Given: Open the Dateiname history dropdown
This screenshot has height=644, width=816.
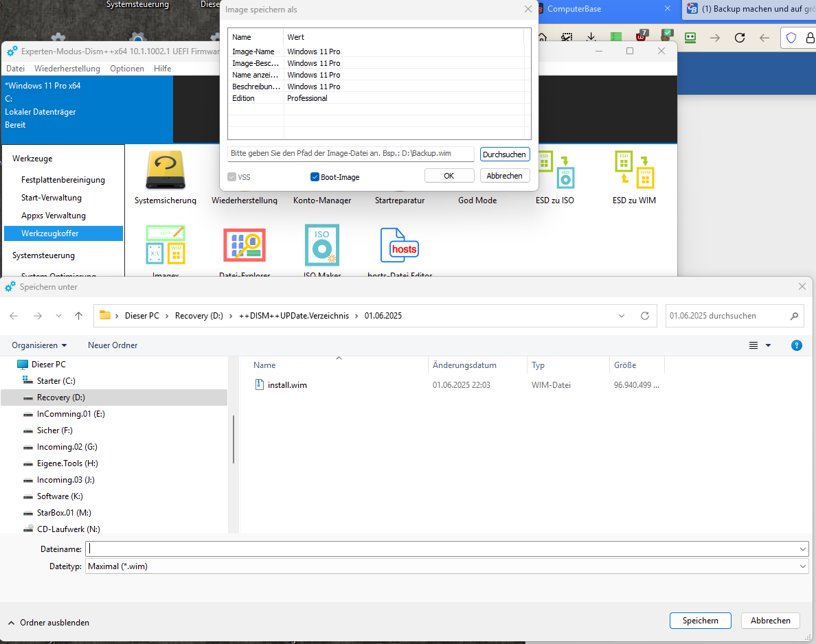Looking at the screenshot, I should pos(802,549).
